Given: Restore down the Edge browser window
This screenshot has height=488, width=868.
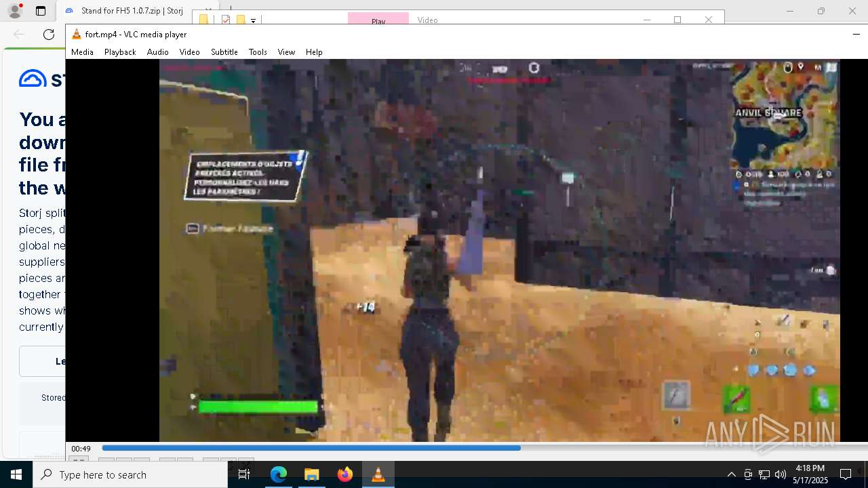Looking at the screenshot, I should point(821,11).
